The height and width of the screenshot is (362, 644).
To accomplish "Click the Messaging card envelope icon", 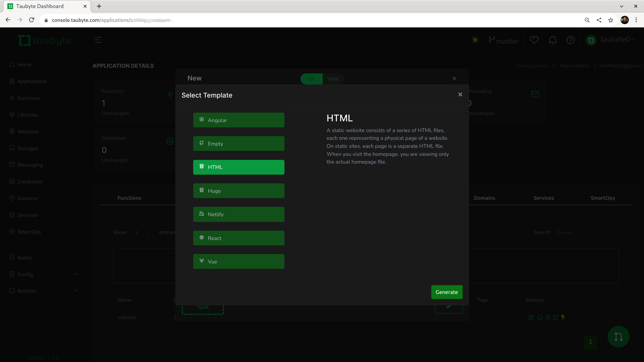I will [x=535, y=94].
